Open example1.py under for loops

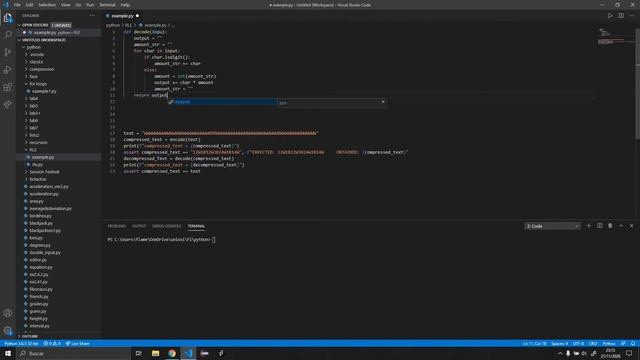[44, 91]
